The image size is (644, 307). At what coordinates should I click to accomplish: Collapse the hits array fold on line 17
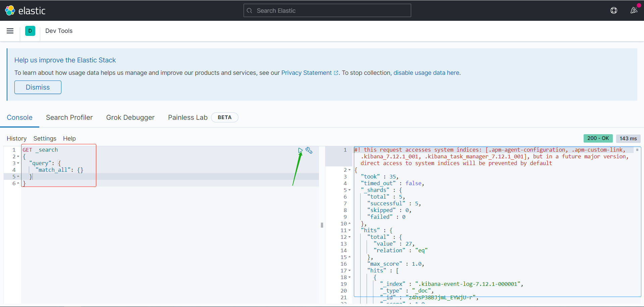(350, 271)
